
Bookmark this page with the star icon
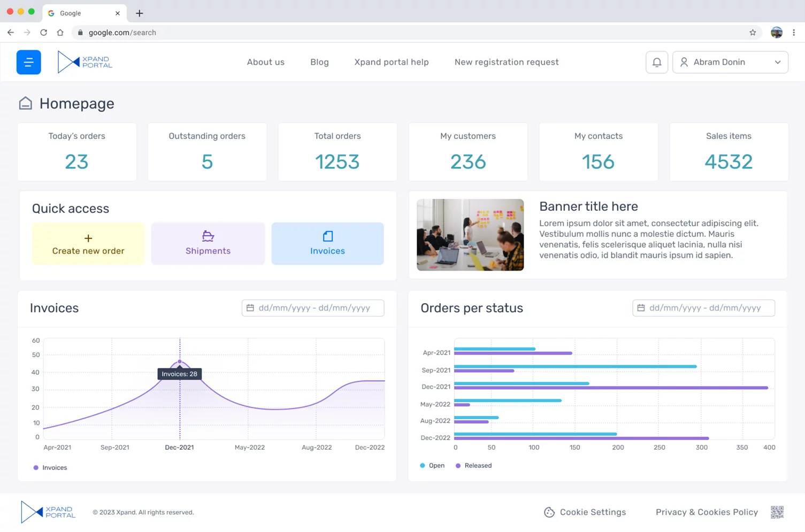753,33
